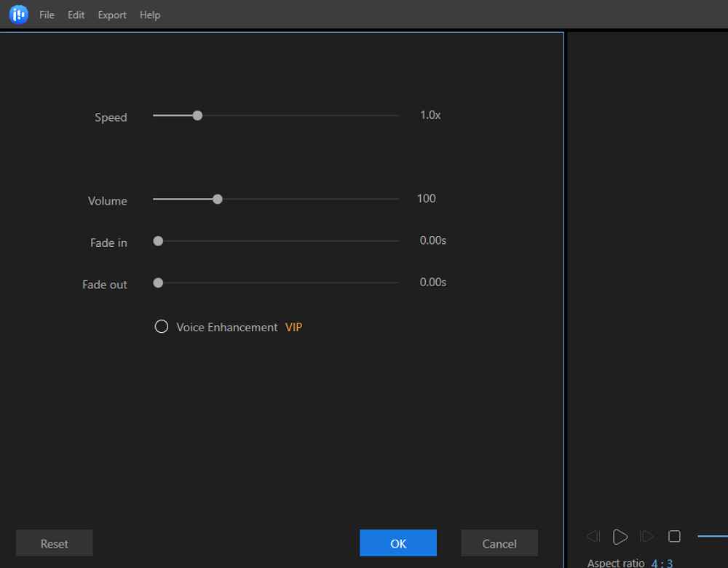
Task: Click the Fade in slider handle
Action: coord(158,241)
